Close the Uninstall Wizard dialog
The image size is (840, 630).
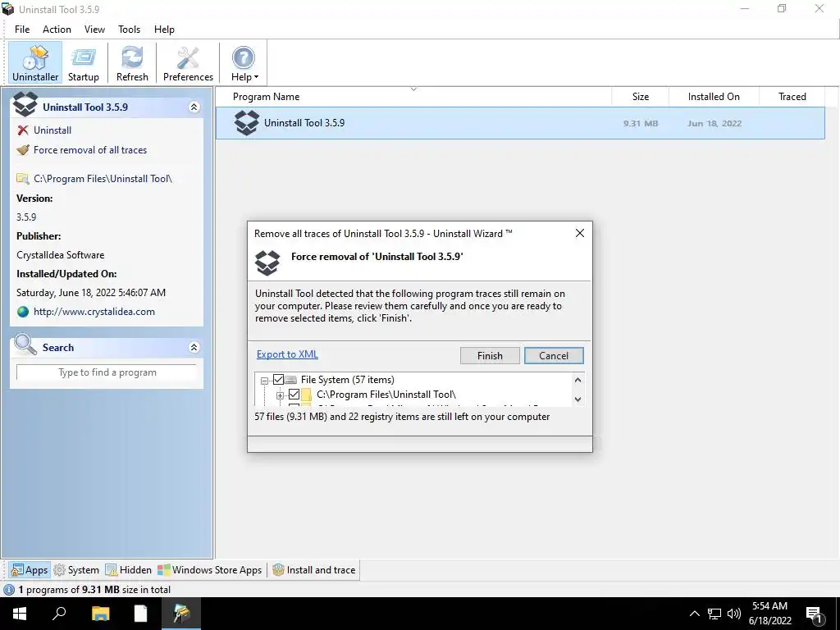click(x=580, y=233)
